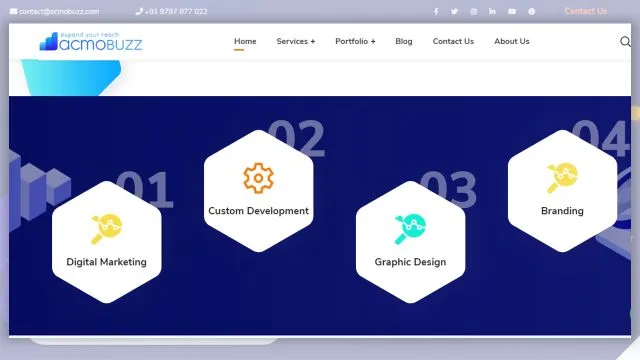Open About Us in navigation
This screenshot has height=360, width=640.
[511, 41]
